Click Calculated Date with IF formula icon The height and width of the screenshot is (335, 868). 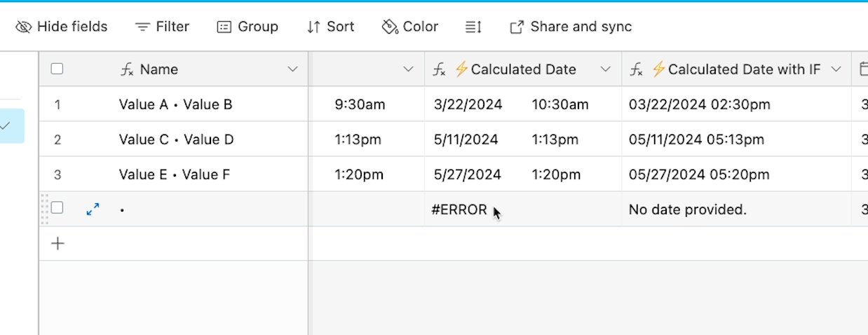pos(636,69)
